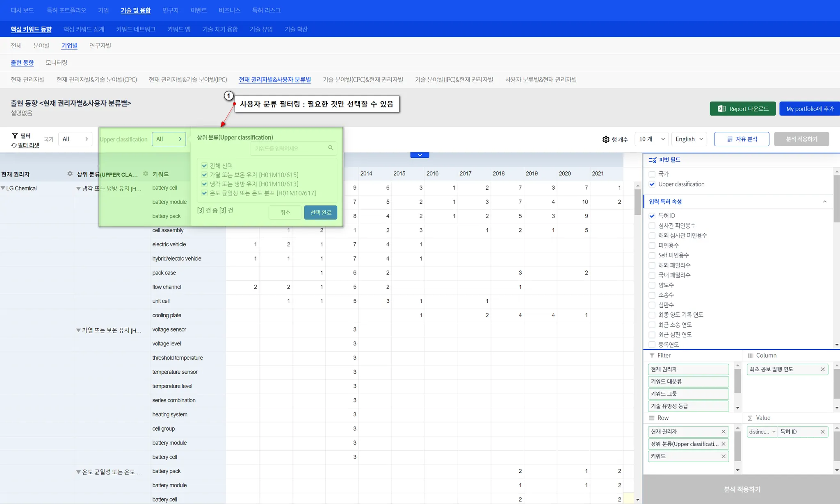Collapse the LG Chemical tree row

[x=3, y=188]
